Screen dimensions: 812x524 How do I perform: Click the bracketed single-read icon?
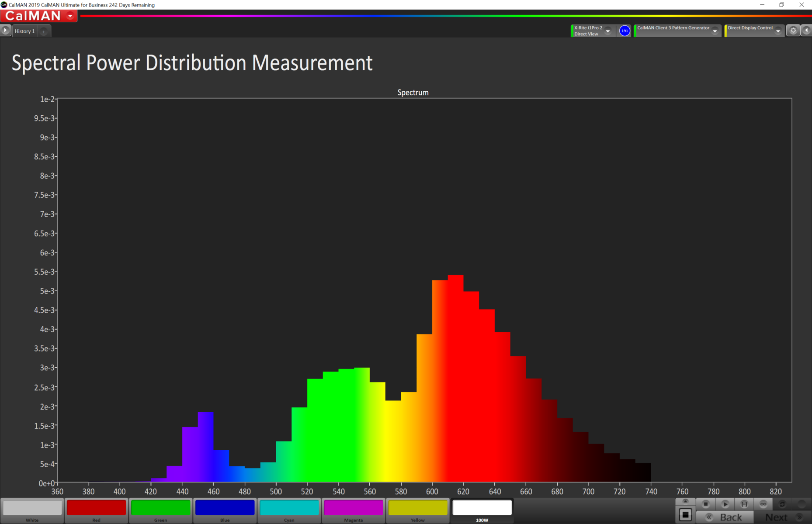tap(744, 504)
